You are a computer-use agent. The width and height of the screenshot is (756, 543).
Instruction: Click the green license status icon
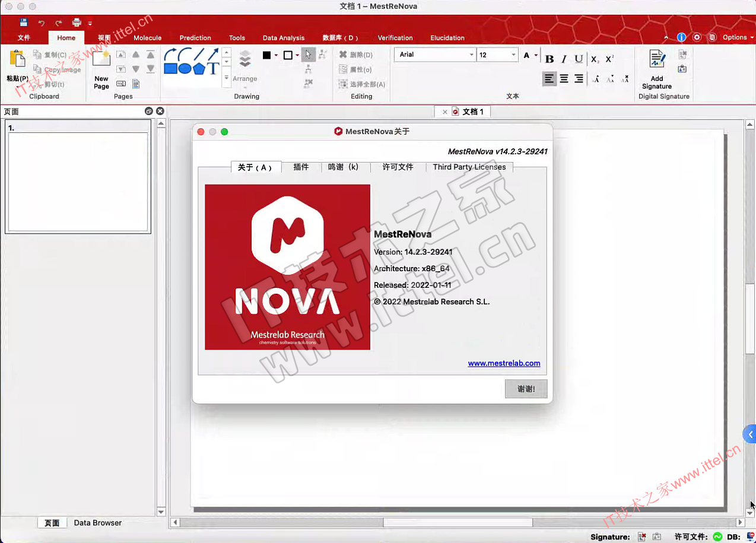[x=717, y=536]
